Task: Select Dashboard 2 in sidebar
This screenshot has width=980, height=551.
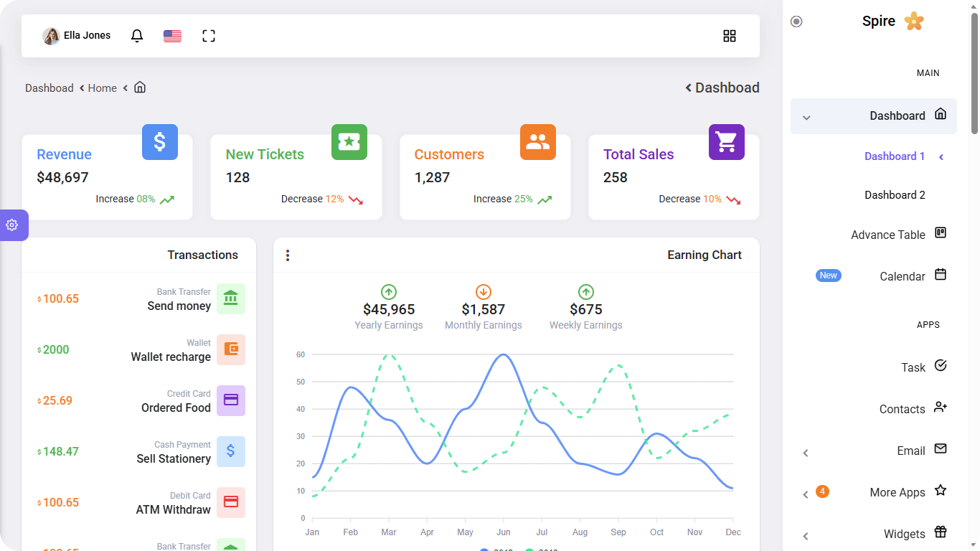Action: (x=895, y=195)
